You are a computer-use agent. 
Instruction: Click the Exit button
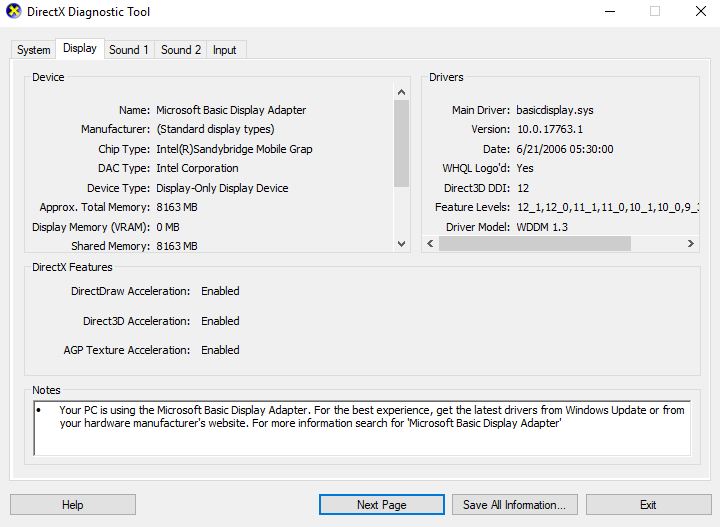tap(648, 505)
